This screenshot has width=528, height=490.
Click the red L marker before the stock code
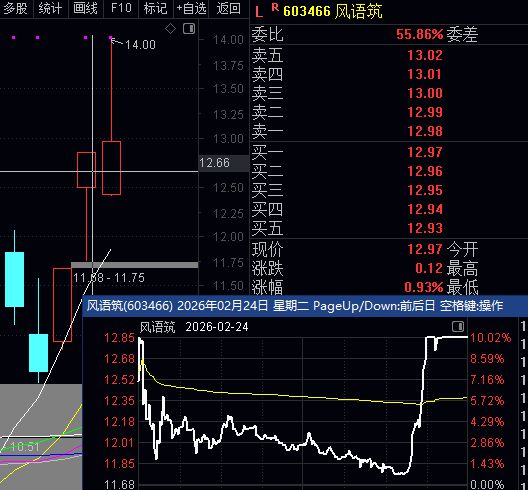[x=259, y=12]
